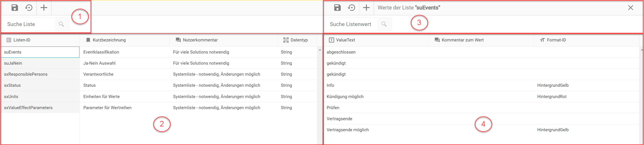Image resolution: width=644 pixels, height=145 pixels.
Task: Reset list changes with the left undo icon
Action: pos(29,8)
